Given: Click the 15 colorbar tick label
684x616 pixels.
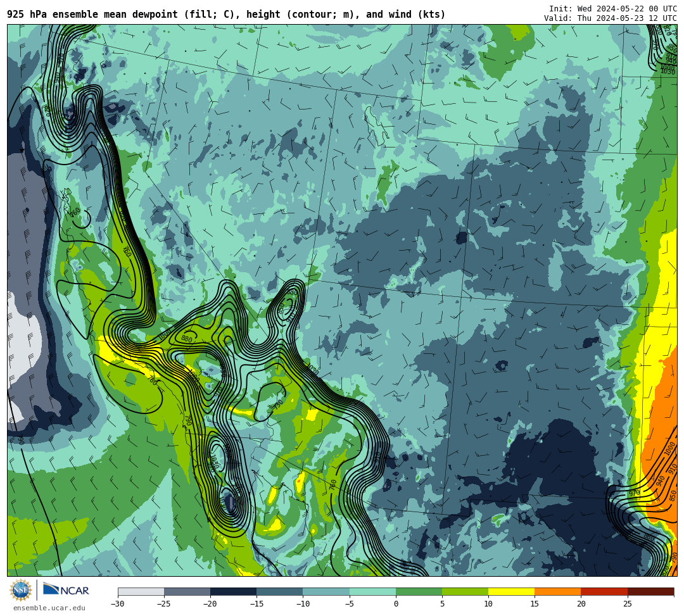Looking at the screenshot, I should tap(535, 604).
